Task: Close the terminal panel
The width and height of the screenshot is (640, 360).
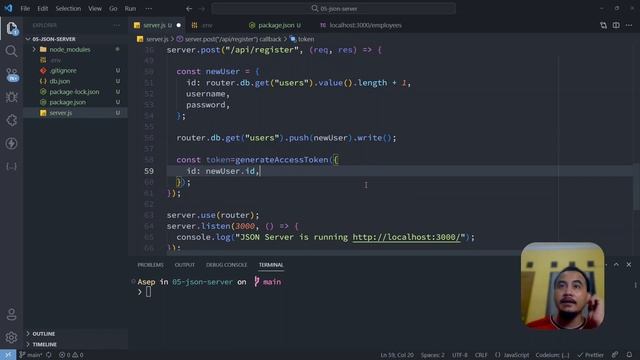Action: [x=629, y=264]
